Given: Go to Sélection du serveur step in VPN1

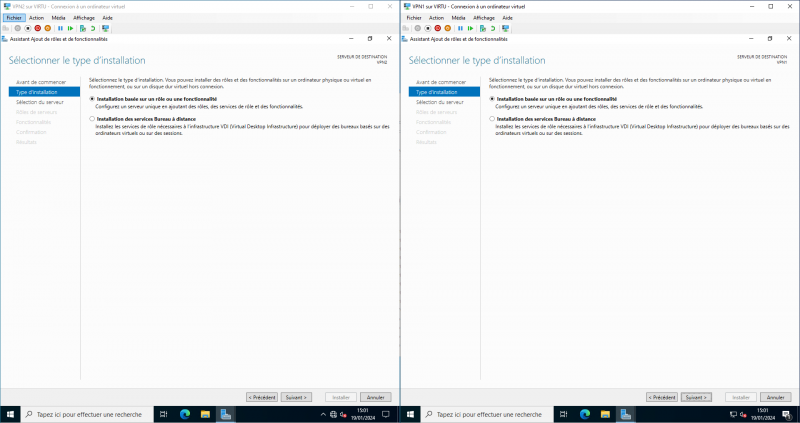Looking at the screenshot, I should (440, 102).
